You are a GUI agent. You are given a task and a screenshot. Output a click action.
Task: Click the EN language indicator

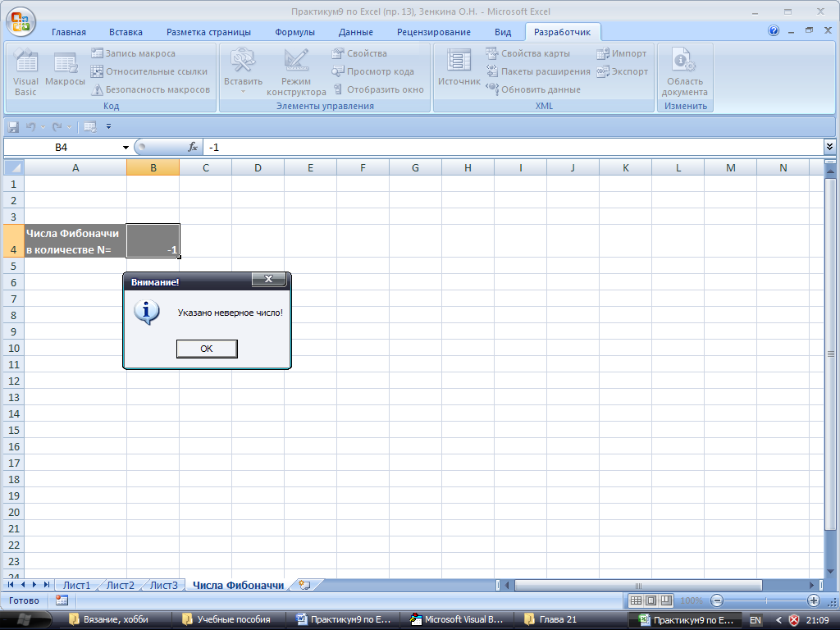(x=755, y=620)
